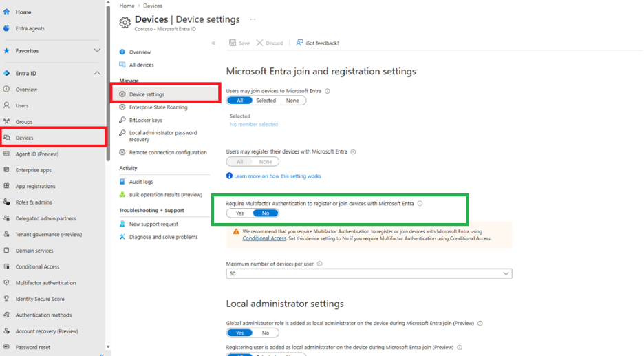Click the sidebar scroll-down arrow
This screenshot has width=644, height=356.
click(x=108, y=347)
